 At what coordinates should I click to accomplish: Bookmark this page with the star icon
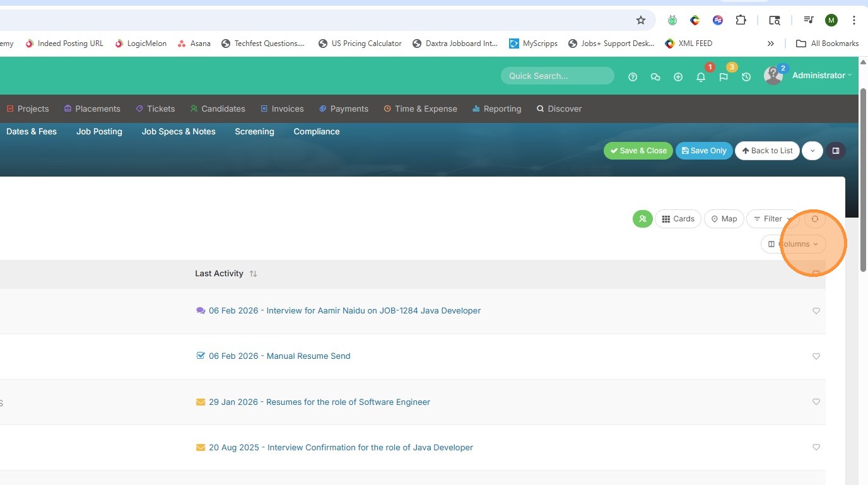[641, 20]
